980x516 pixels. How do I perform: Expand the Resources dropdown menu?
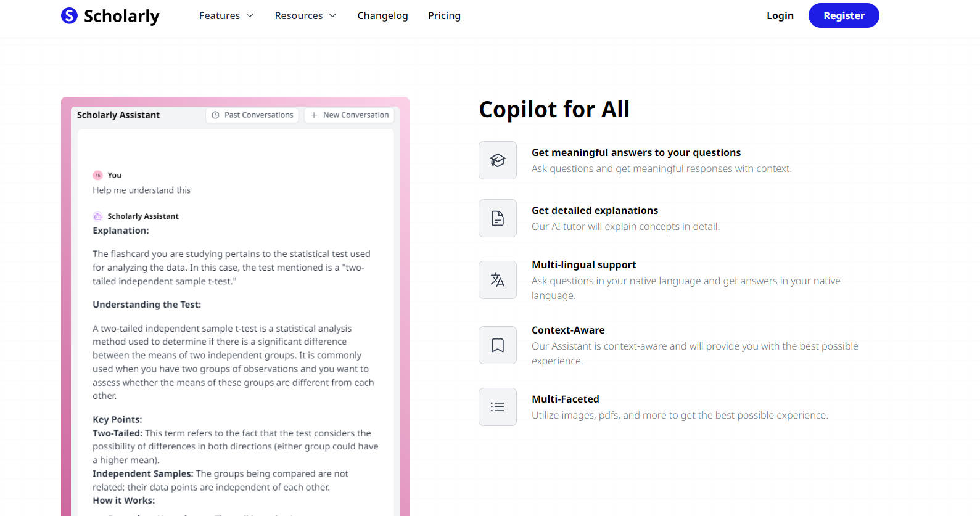tap(305, 15)
